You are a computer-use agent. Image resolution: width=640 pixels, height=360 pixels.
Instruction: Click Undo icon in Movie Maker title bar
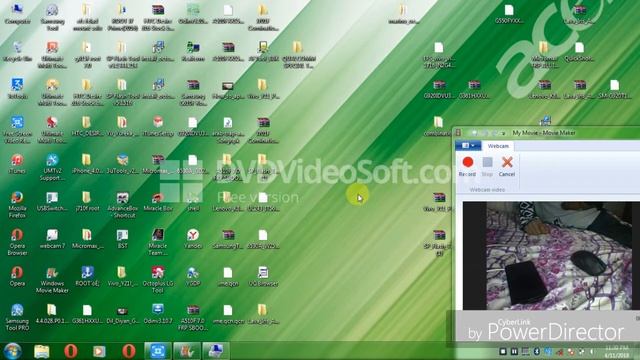[x=485, y=133]
